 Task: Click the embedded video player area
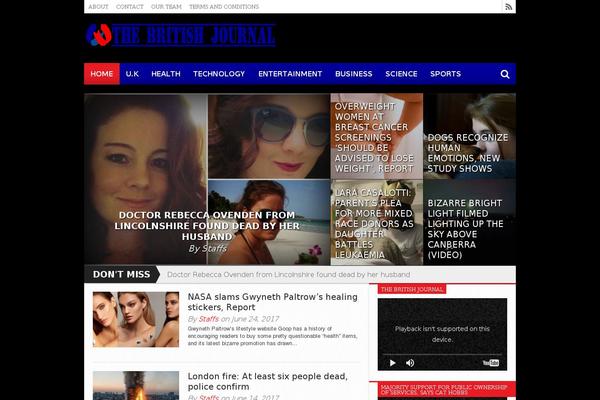point(442,335)
